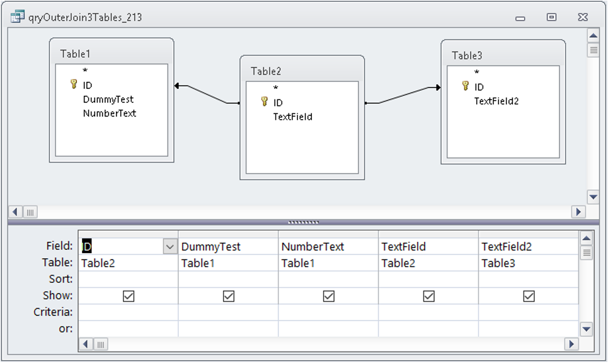
Task: Select TextField in Table2 list
Action: coord(293,117)
